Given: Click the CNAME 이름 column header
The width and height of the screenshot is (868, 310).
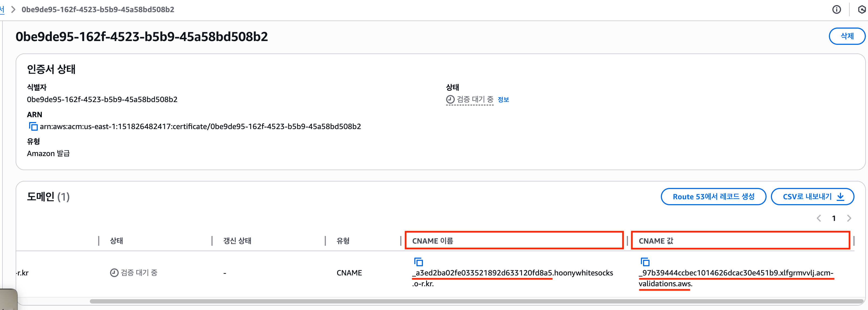Looking at the screenshot, I should pos(433,241).
